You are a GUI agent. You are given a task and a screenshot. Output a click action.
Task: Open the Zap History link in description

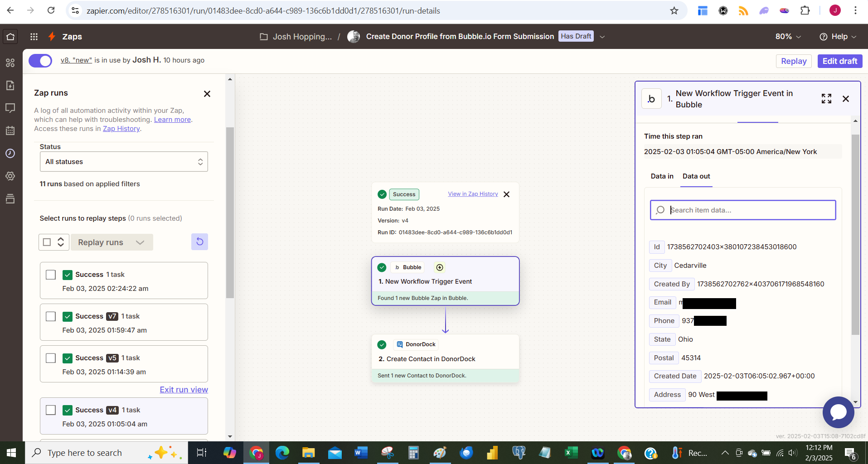tap(121, 129)
